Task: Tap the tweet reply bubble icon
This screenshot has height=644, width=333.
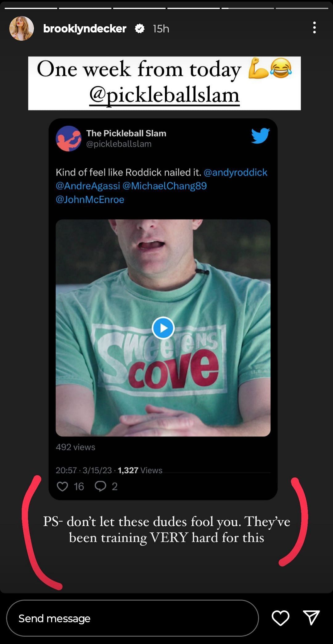Action: (x=100, y=486)
